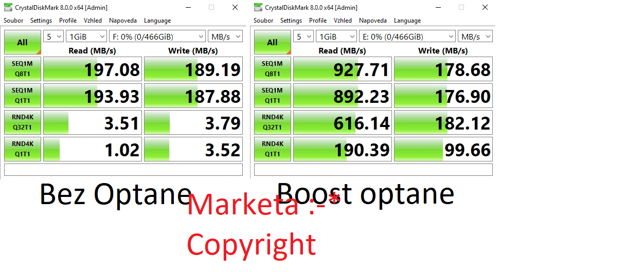
Task: Run All tests in right window
Action: click(273, 42)
